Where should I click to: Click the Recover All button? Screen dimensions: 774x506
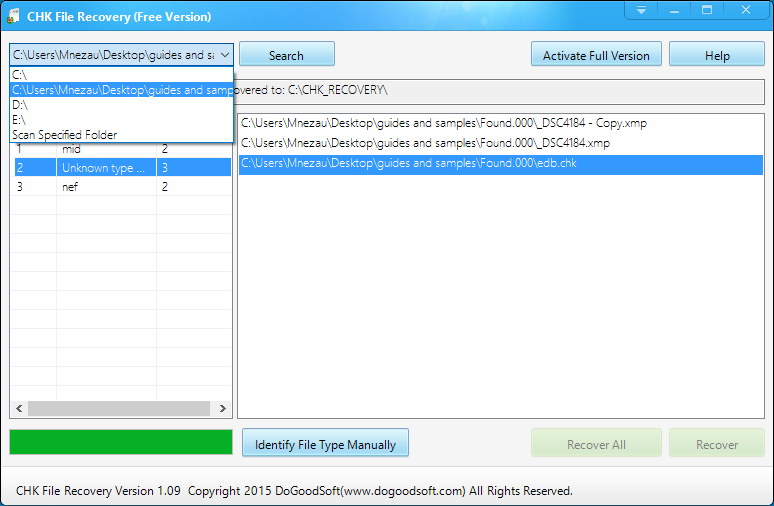596,444
